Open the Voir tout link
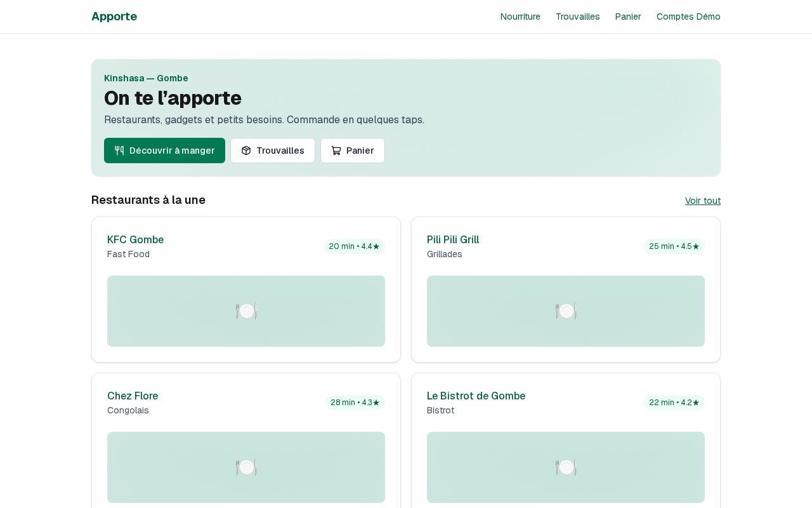Viewport: 812px width, 508px height. [x=703, y=201]
